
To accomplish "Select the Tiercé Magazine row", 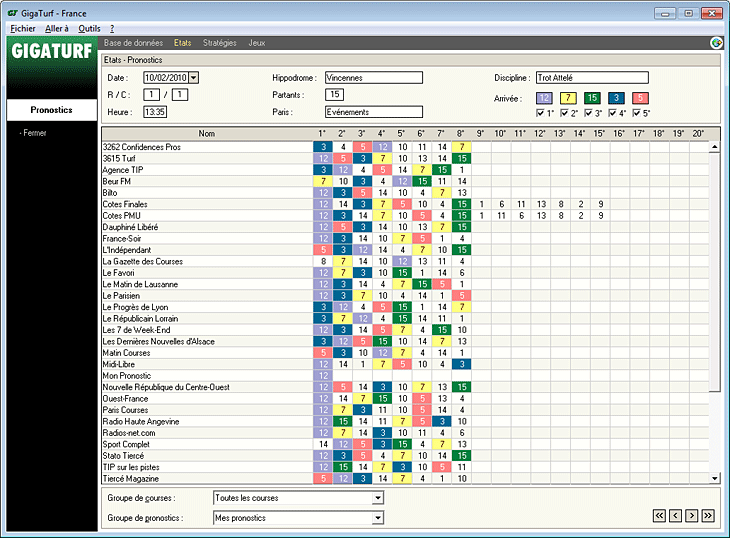I will (x=405, y=479).
